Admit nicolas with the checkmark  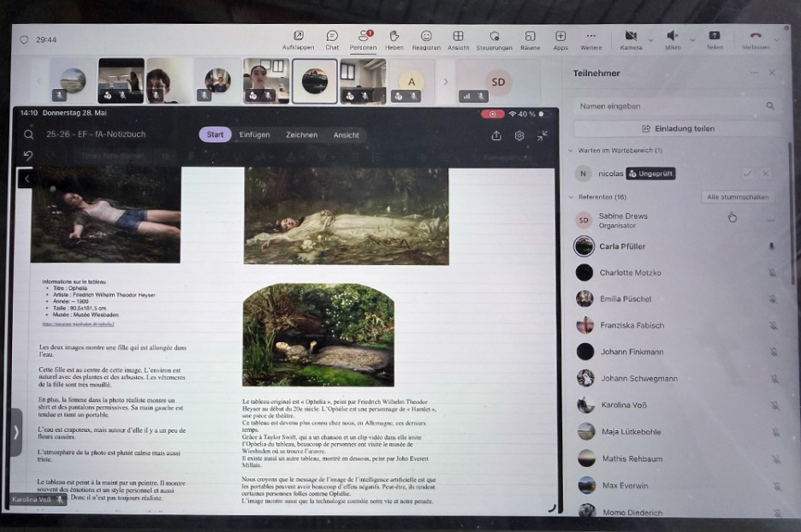[747, 174]
